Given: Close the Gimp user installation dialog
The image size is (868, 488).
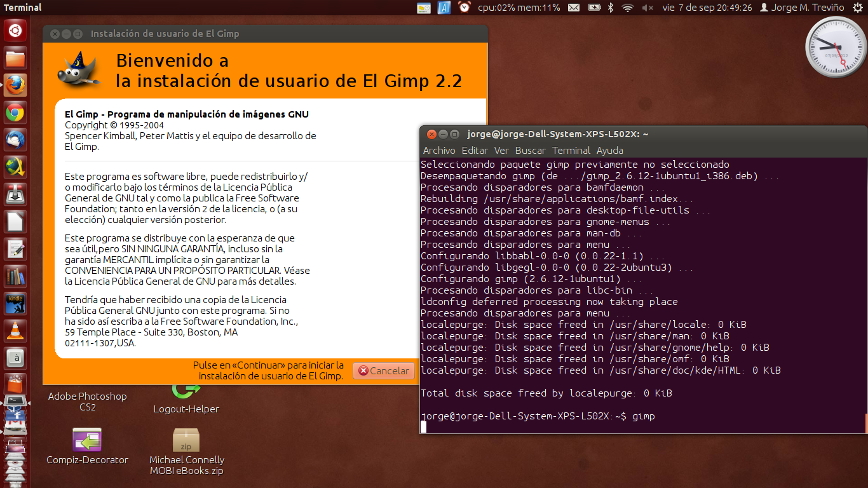Looking at the screenshot, I should click(55, 34).
